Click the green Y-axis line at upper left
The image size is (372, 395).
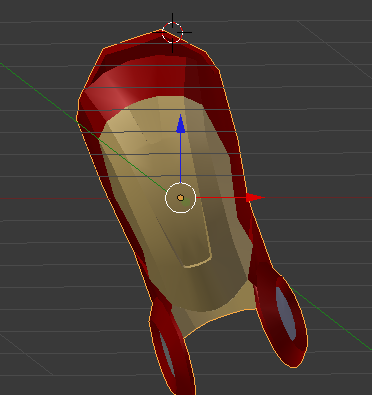40,92
